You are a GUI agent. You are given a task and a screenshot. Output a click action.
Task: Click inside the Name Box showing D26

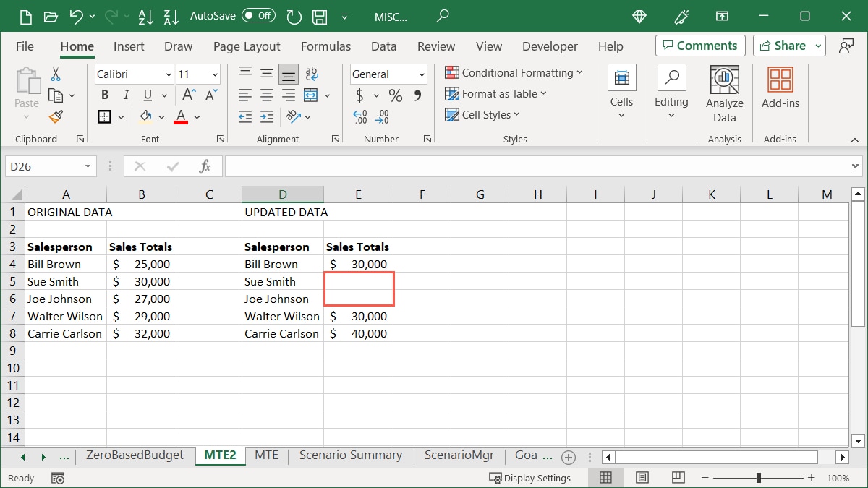(x=45, y=166)
